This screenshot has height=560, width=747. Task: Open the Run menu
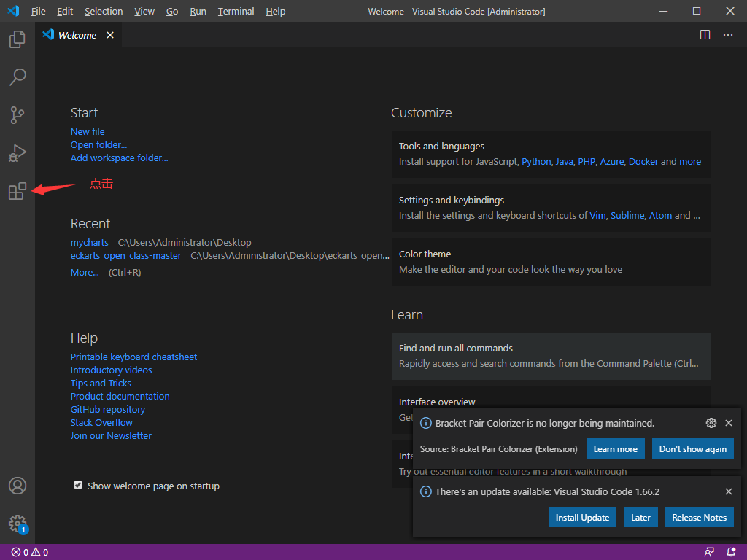198,12
